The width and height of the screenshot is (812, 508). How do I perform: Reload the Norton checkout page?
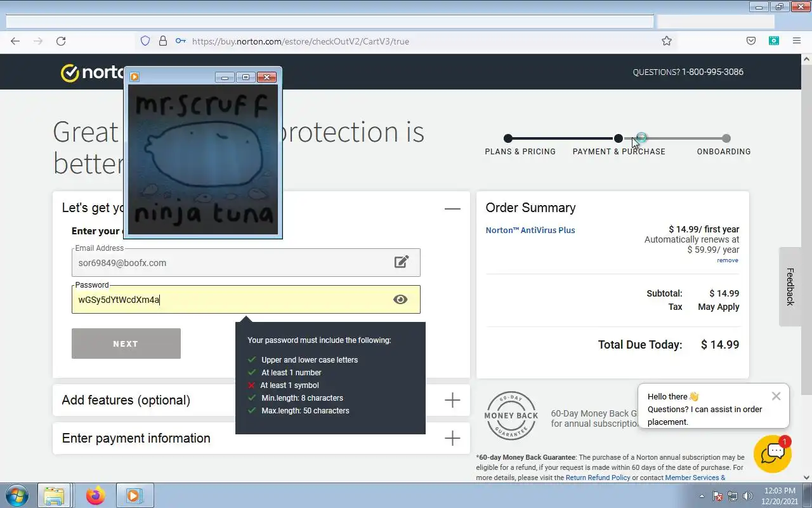61,41
